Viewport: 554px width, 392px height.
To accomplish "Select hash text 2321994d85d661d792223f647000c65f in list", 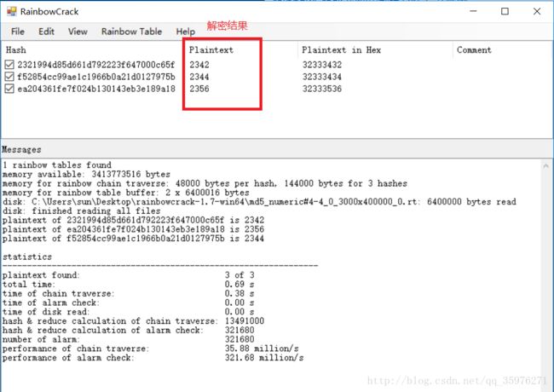I will point(96,65).
